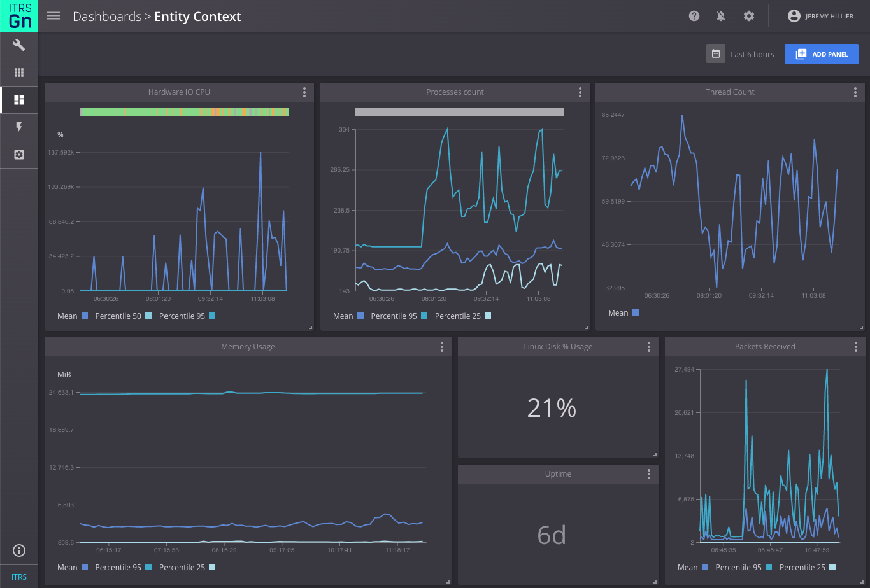
Task: Click the info icon at the sidebar bottom
Action: (x=19, y=550)
